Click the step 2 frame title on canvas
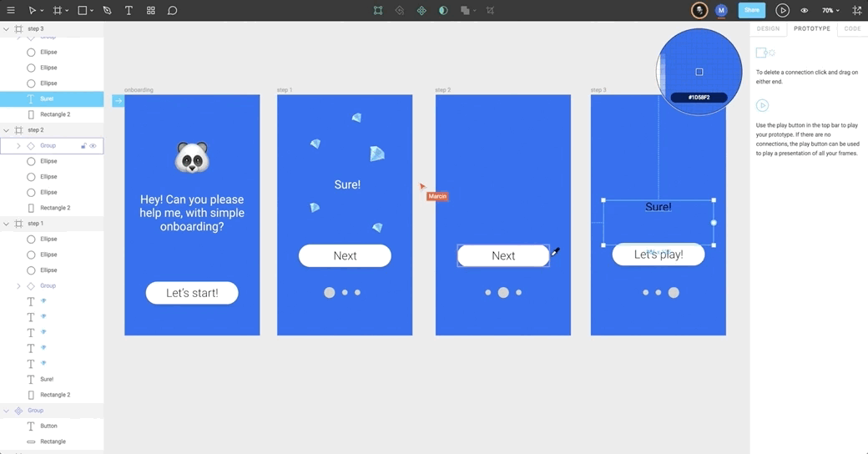868x454 pixels. click(x=443, y=89)
